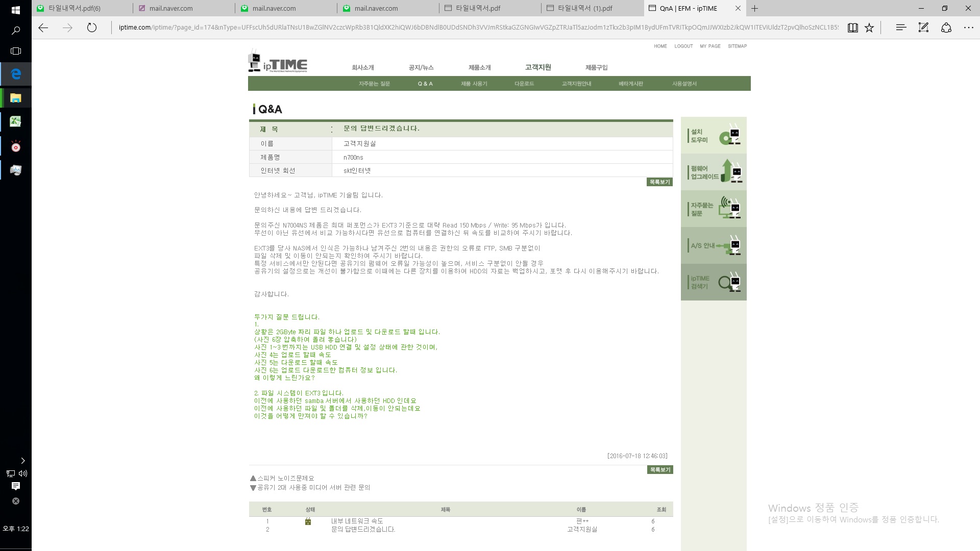980x551 pixels.
Task: Open Edge more options ellipsis
Action: click(x=968, y=28)
